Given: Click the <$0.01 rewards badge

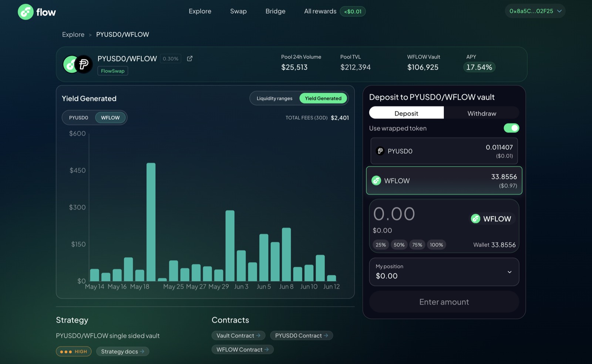Looking at the screenshot, I should click(x=353, y=11).
